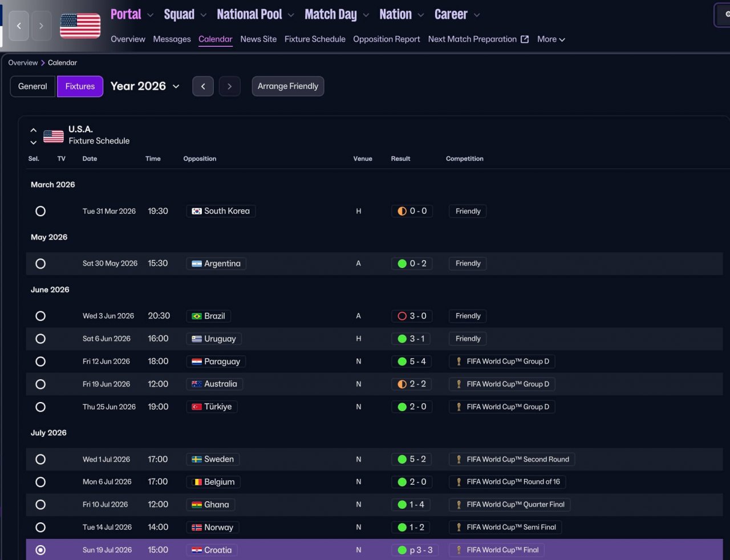Click the Uruguay flag icon

197,339
